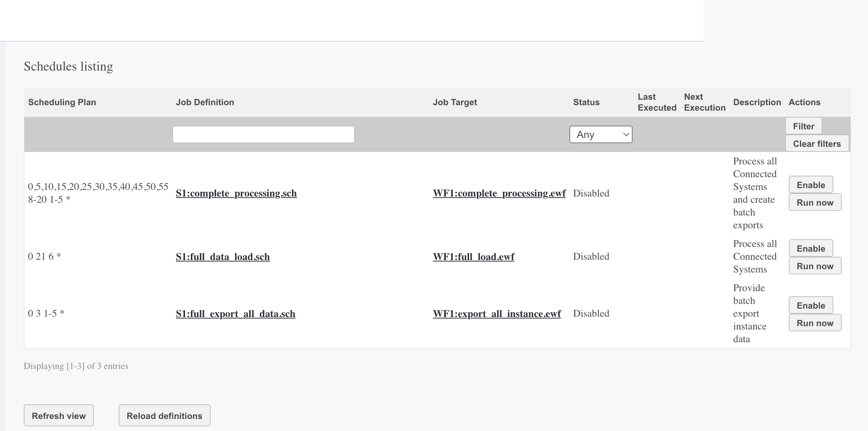Reload the schedule definitions
The image size is (868, 431).
pos(164,415)
